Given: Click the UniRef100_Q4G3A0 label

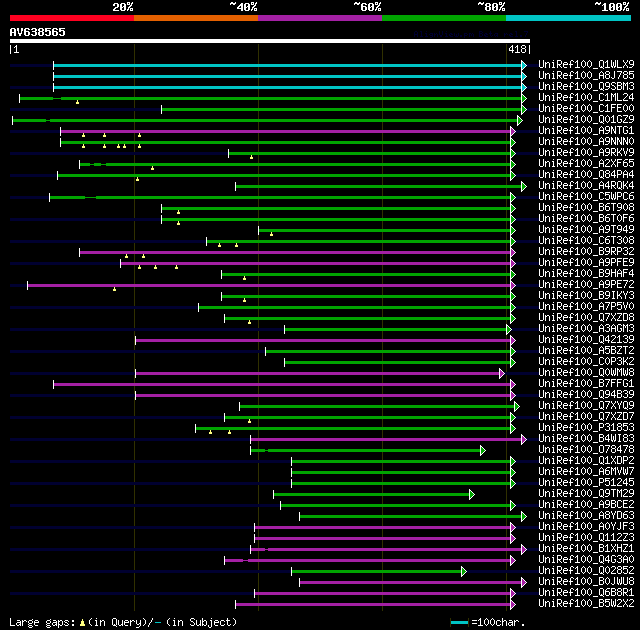Looking at the screenshot, I should [586, 560].
